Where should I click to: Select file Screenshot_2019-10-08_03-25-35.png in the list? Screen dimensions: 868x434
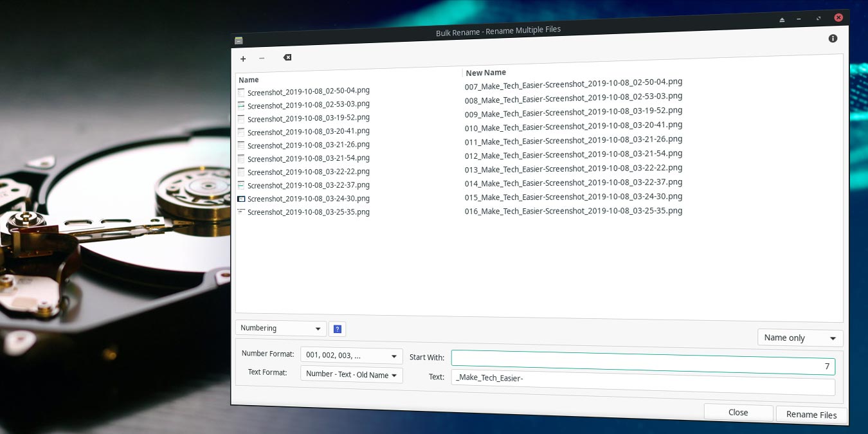pos(308,212)
